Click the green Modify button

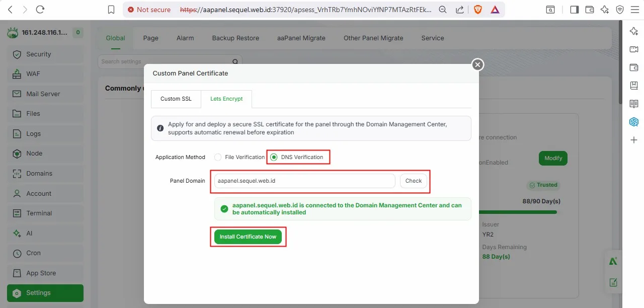coord(553,158)
